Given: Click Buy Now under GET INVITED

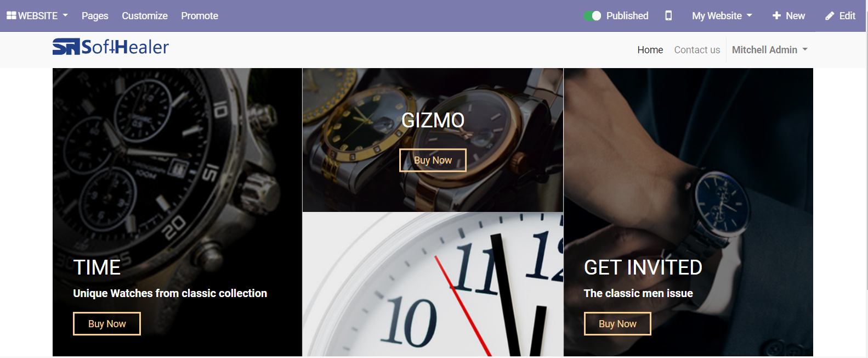Looking at the screenshot, I should click(617, 324).
